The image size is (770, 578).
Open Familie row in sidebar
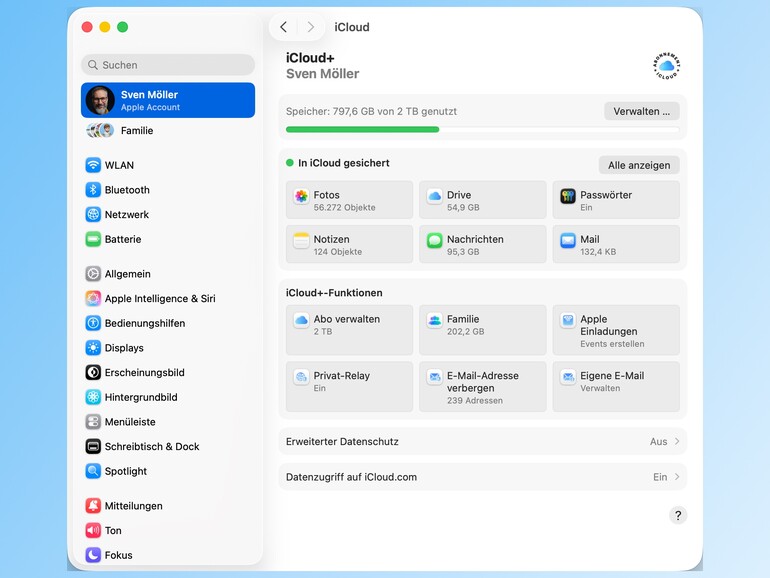168,131
